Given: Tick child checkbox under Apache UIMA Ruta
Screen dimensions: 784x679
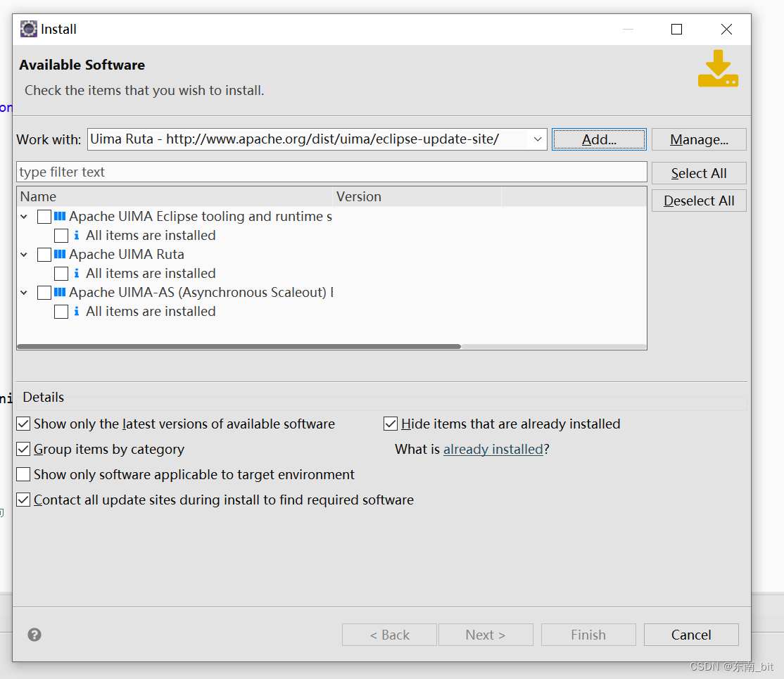Looking at the screenshot, I should (61, 274).
